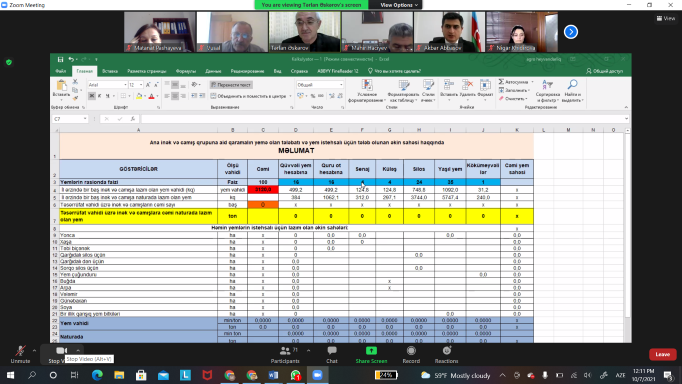Viewport: 682px width, 384px height.
Task: Show next page of video thumbnails
Action: pos(571,32)
